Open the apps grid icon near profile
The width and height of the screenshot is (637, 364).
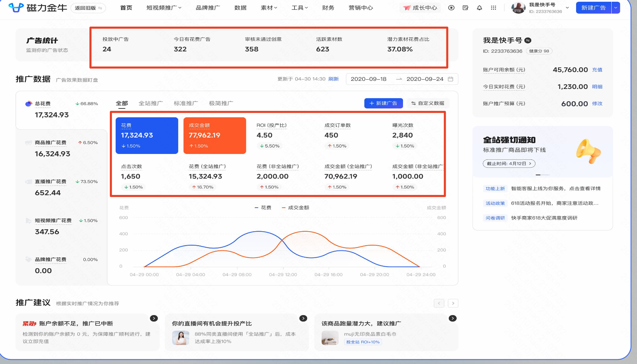494,8
